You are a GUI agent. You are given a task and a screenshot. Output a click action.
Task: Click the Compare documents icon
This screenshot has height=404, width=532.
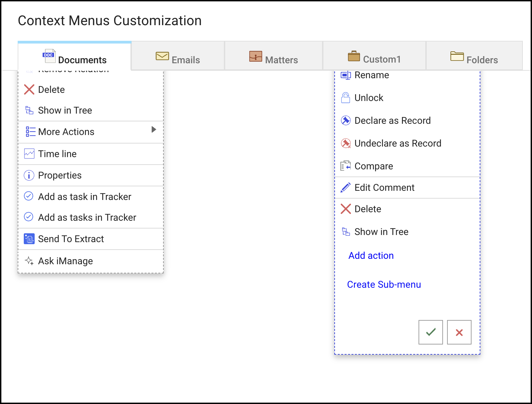tap(345, 166)
